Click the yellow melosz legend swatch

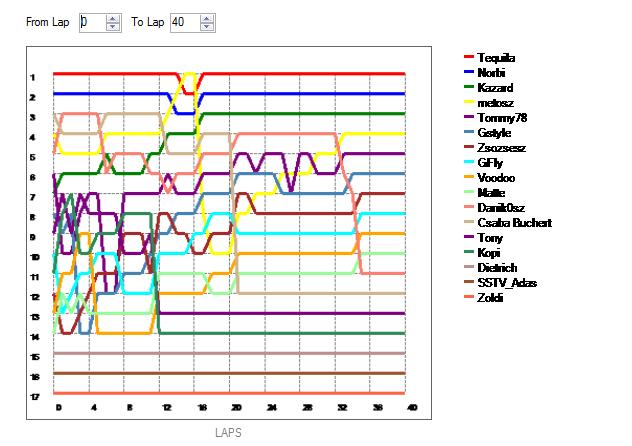(x=469, y=102)
